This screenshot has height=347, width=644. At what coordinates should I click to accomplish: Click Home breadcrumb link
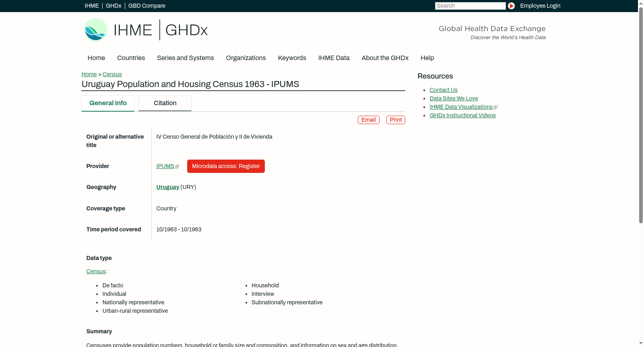89,74
